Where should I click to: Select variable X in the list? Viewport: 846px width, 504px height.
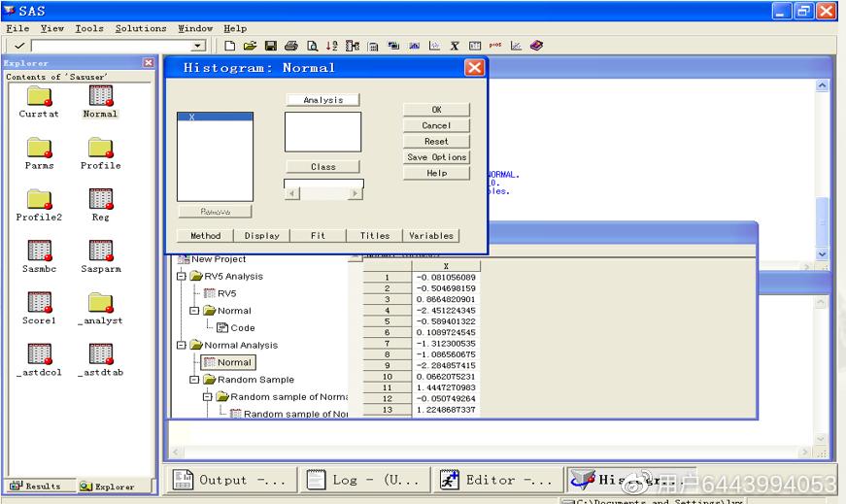[x=215, y=118]
